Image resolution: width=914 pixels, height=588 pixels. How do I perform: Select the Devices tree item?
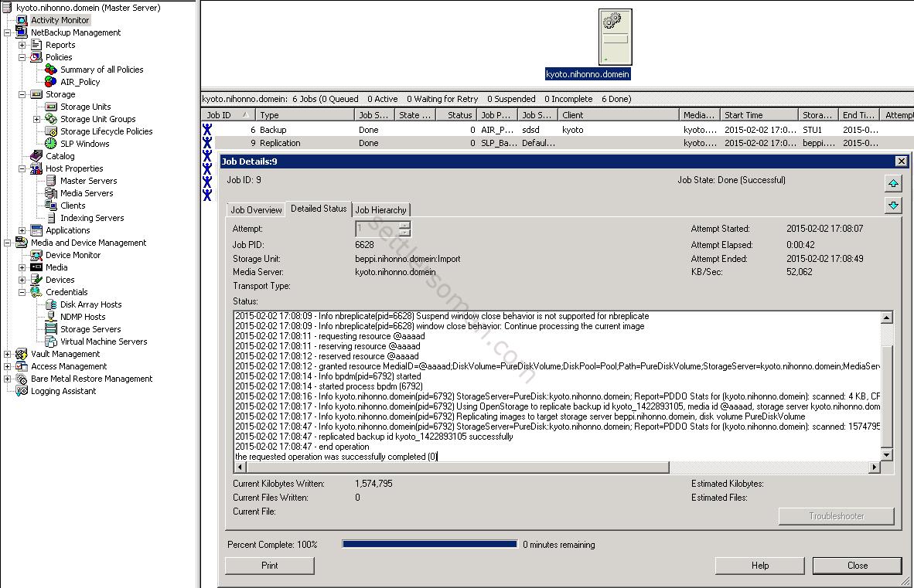coord(60,280)
